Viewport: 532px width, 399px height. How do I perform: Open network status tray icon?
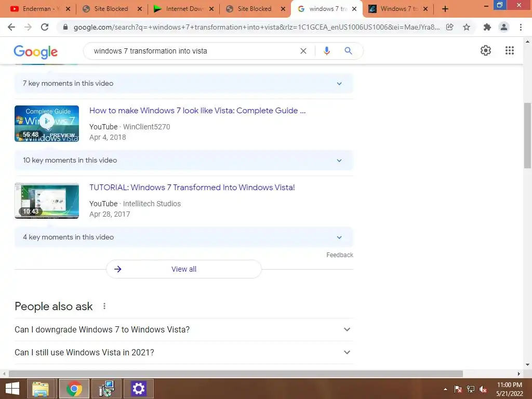[x=471, y=389]
